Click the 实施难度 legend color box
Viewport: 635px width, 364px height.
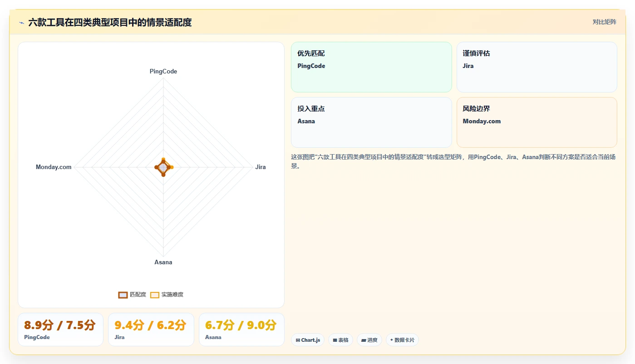click(155, 295)
